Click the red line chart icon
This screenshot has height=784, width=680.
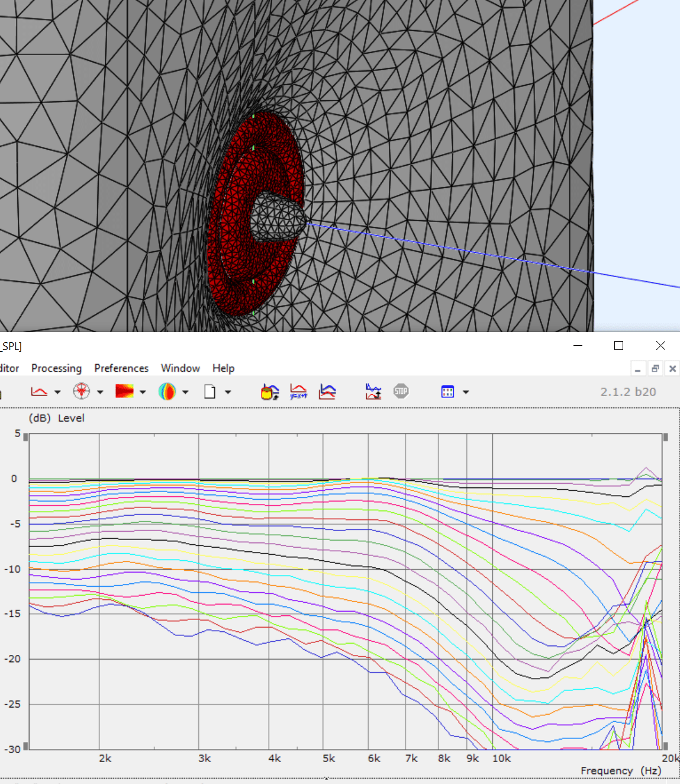click(39, 391)
